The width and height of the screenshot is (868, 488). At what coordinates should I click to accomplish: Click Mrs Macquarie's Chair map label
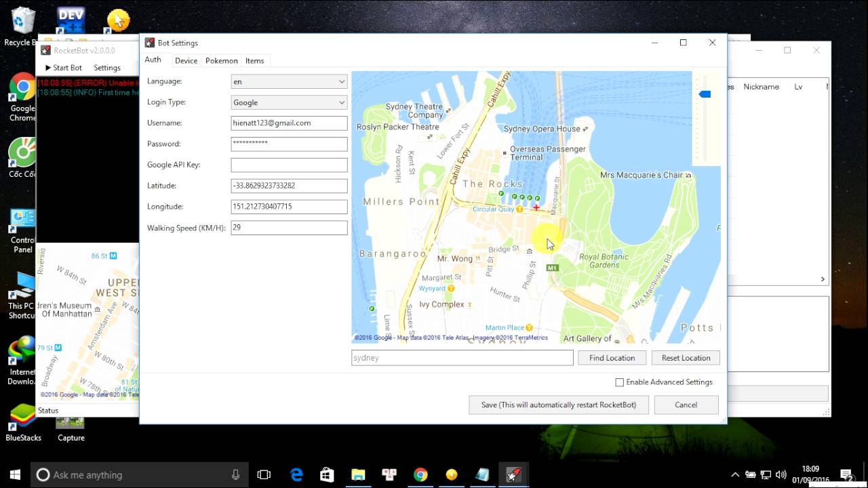point(642,175)
